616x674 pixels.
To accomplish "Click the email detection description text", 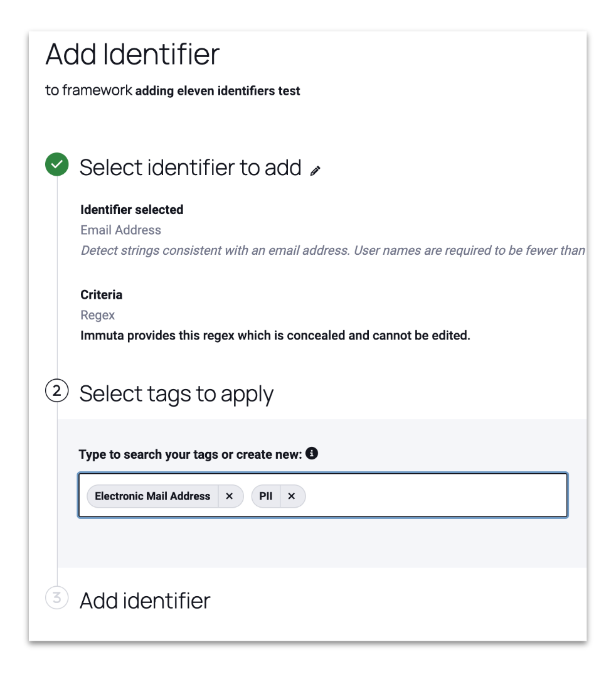I will tap(333, 250).
